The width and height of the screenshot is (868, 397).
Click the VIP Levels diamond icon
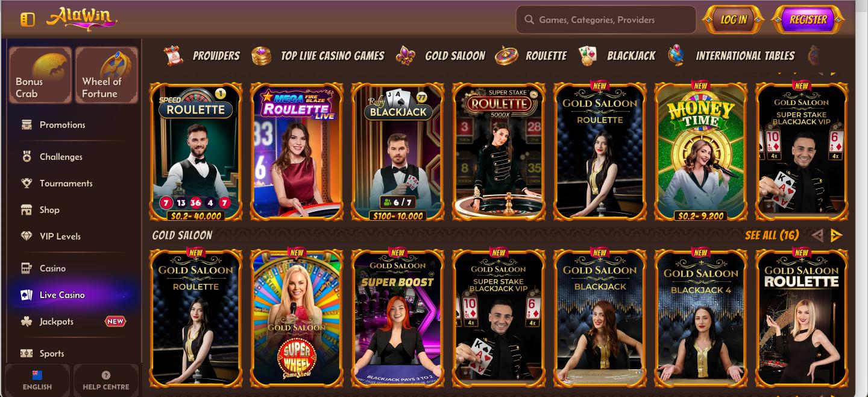click(27, 237)
